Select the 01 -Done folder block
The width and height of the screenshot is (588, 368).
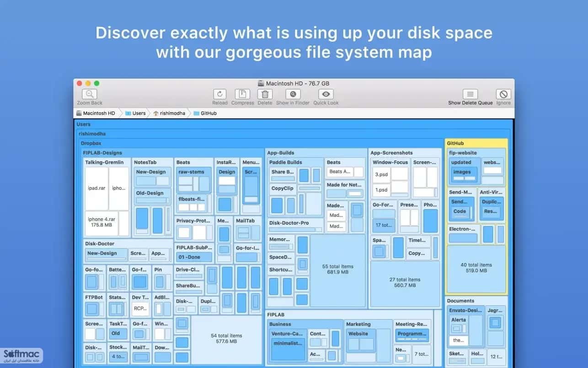point(194,257)
